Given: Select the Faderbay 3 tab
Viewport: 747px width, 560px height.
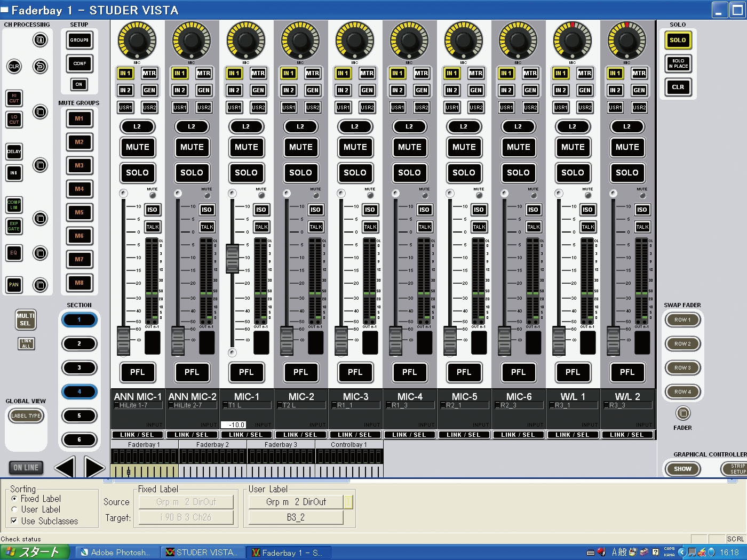Looking at the screenshot, I should click(x=281, y=444).
